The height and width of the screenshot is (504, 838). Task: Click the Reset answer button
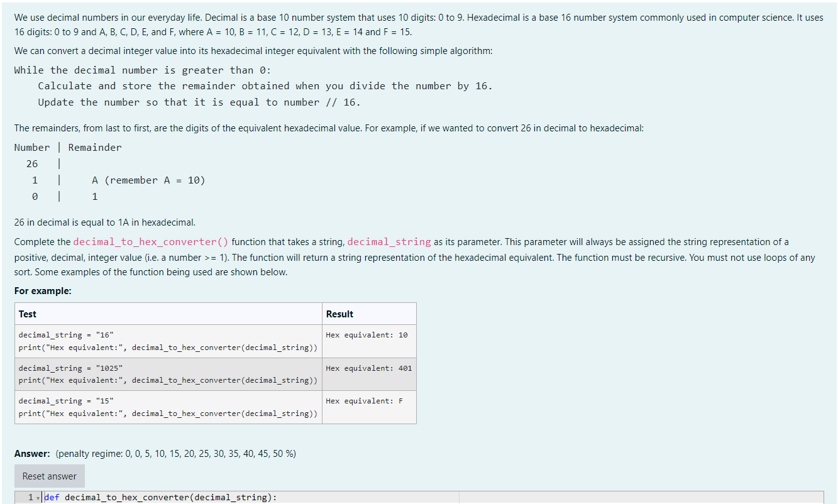[49, 476]
